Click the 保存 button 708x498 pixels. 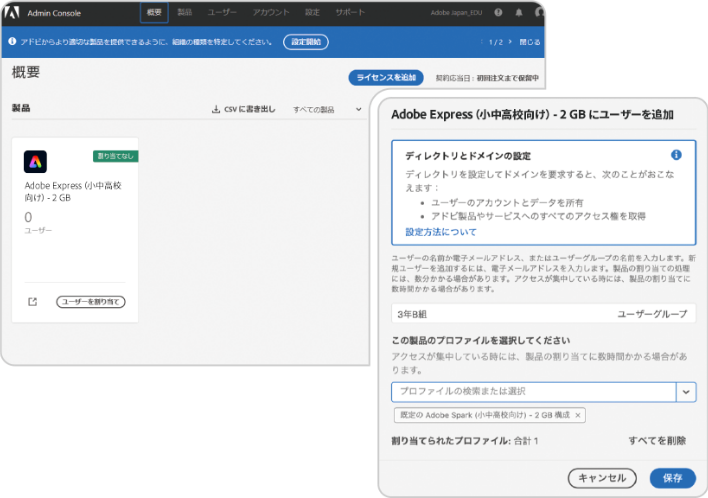coord(672,478)
